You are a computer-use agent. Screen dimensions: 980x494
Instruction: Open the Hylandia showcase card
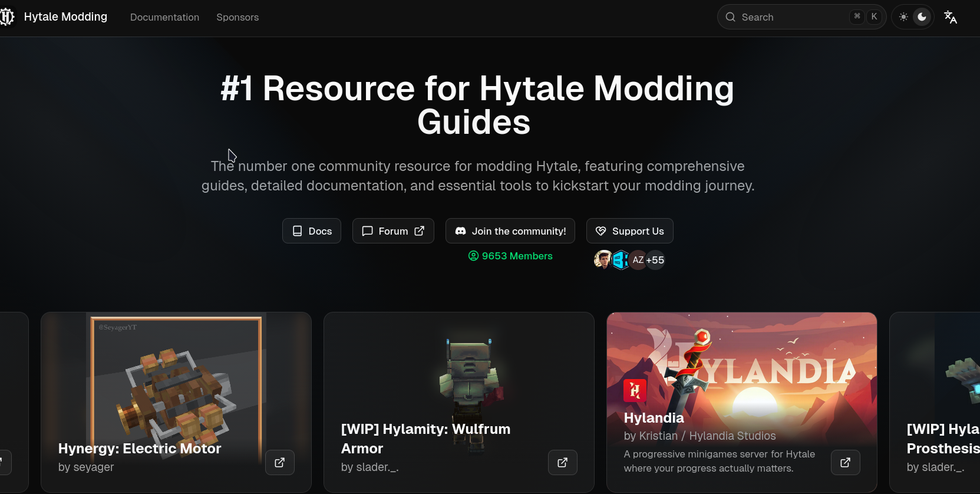(x=742, y=402)
